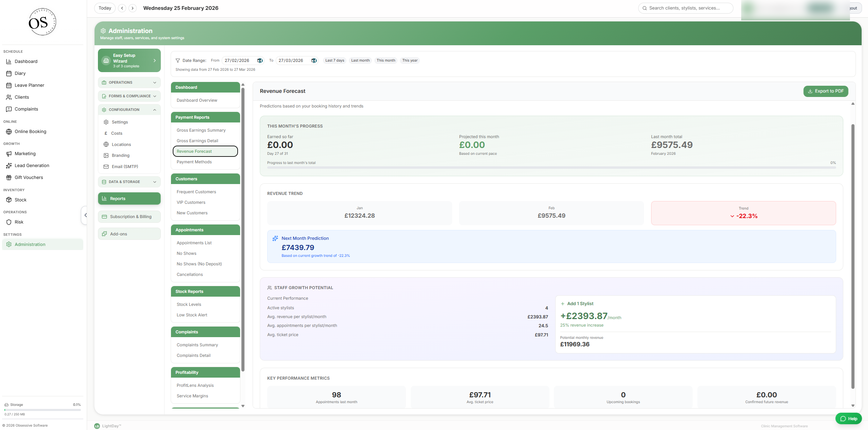Image resolution: width=868 pixels, height=430 pixels.
Task: Open ProfitLens Analysis report
Action: 195,385
